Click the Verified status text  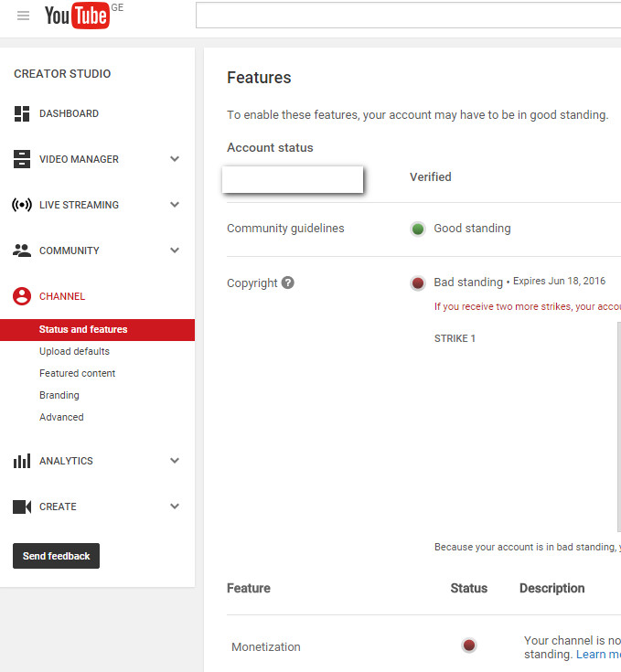[430, 177]
